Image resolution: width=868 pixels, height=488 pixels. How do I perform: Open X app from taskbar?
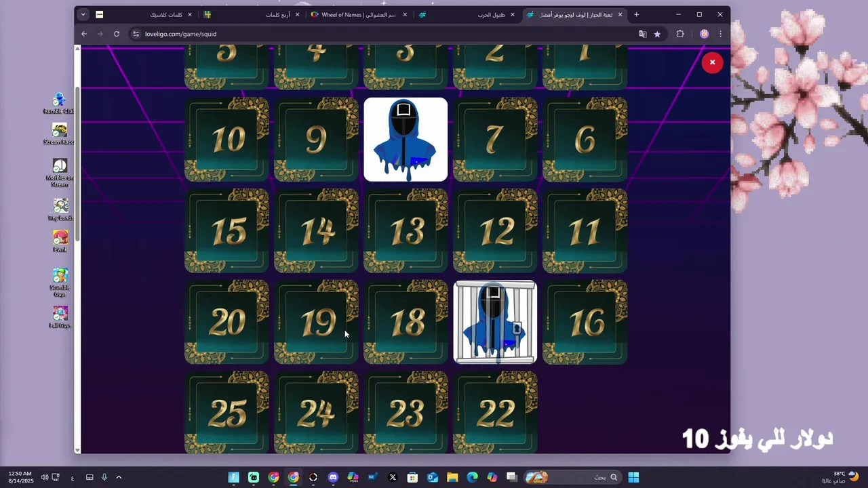(x=393, y=477)
